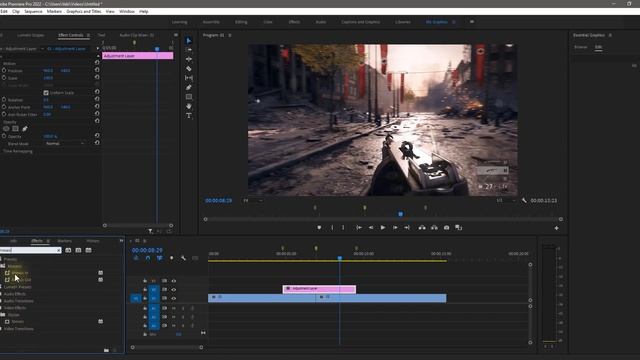Select the Pen tool in toolbar
This screenshot has height=360, width=640.
[189, 87]
